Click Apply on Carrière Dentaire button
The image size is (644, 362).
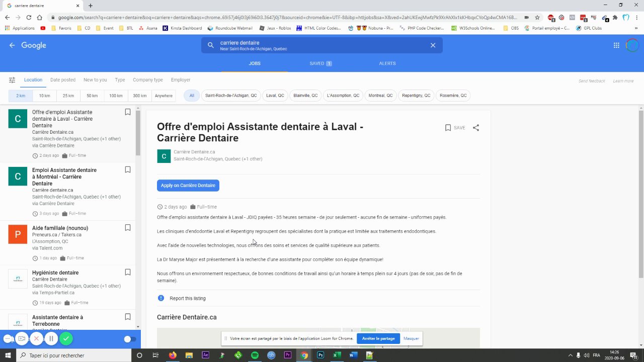click(188, 186)
